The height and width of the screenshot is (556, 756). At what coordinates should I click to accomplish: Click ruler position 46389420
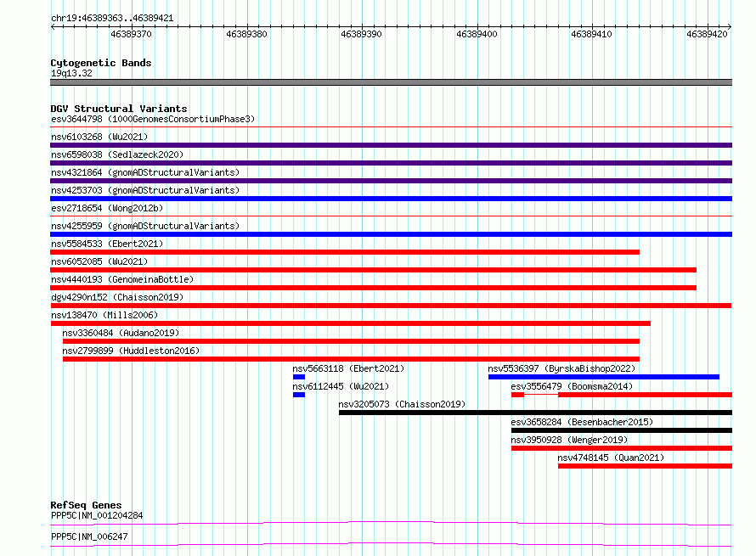[x=707, y=34]
